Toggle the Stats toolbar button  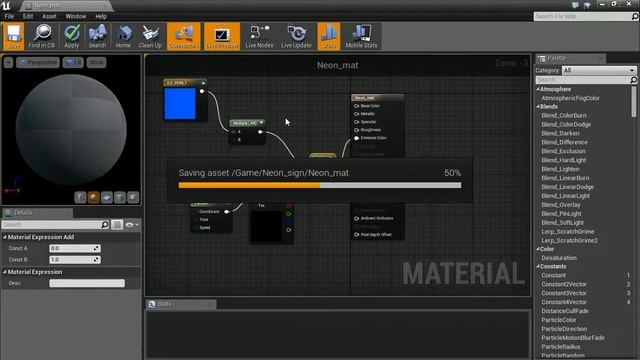(329, 36)
